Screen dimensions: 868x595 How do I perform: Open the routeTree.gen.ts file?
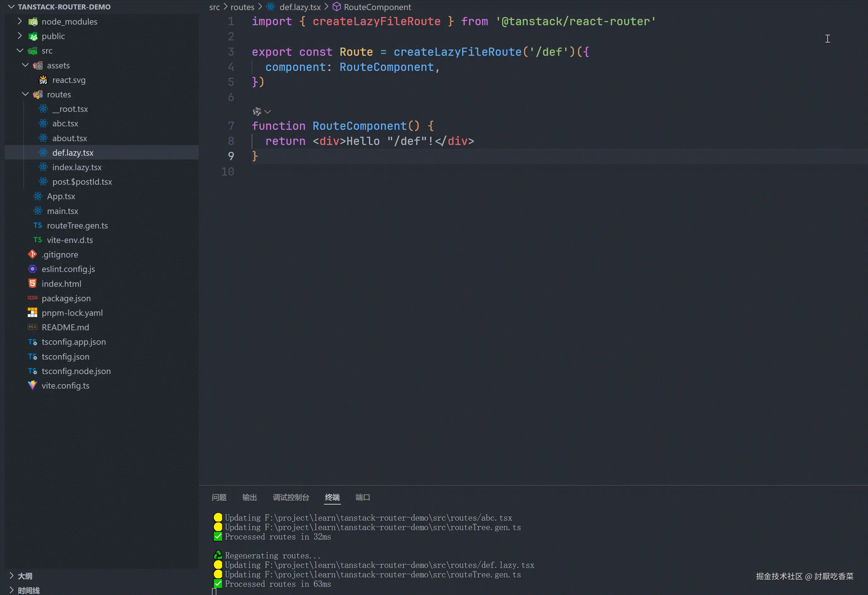click(77, 225)
